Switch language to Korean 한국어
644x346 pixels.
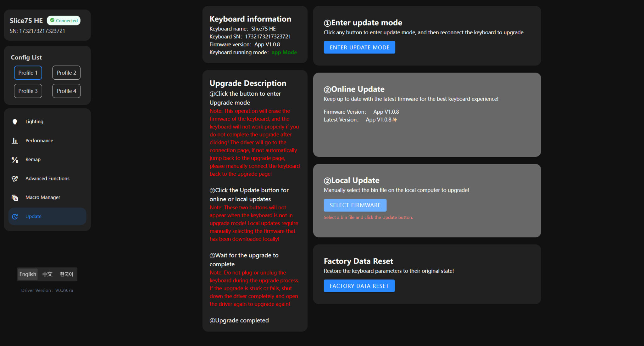pyautogui.click(x=66, y=274)
